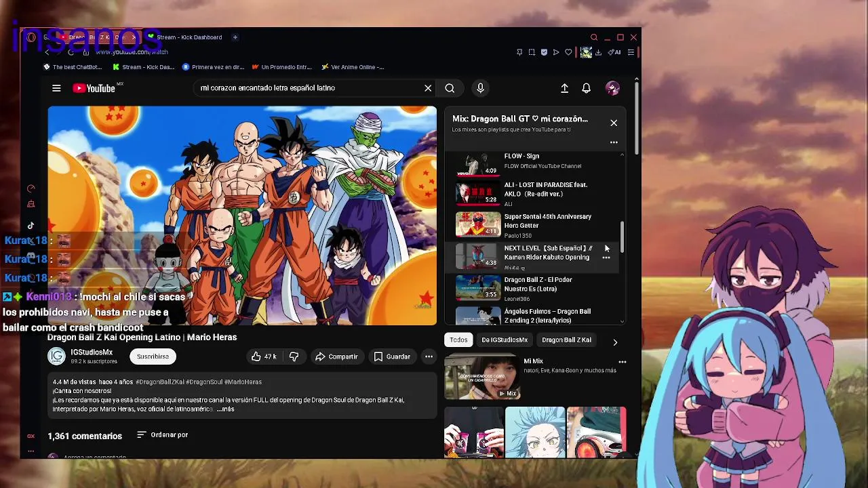868x488 pixels.
Task: Click the browser pin icon
Action: pyautogui.click(x=519, y=52)
